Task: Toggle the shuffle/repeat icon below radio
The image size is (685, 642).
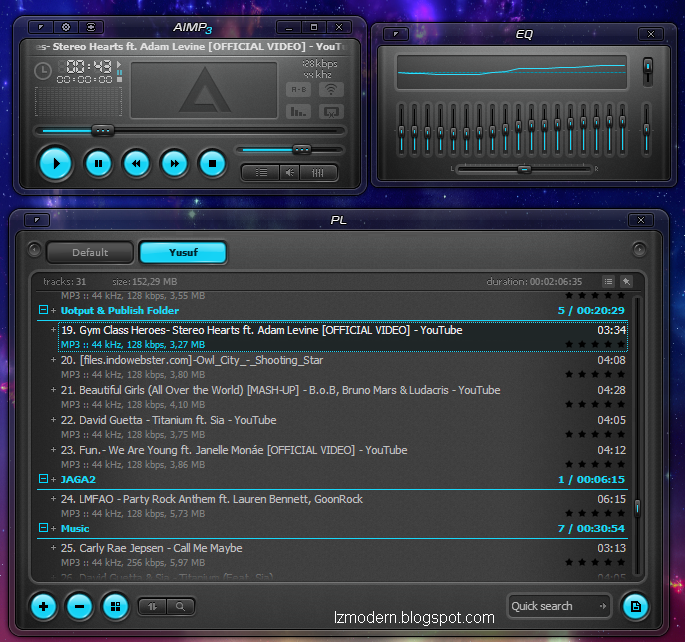Action: 331,112
